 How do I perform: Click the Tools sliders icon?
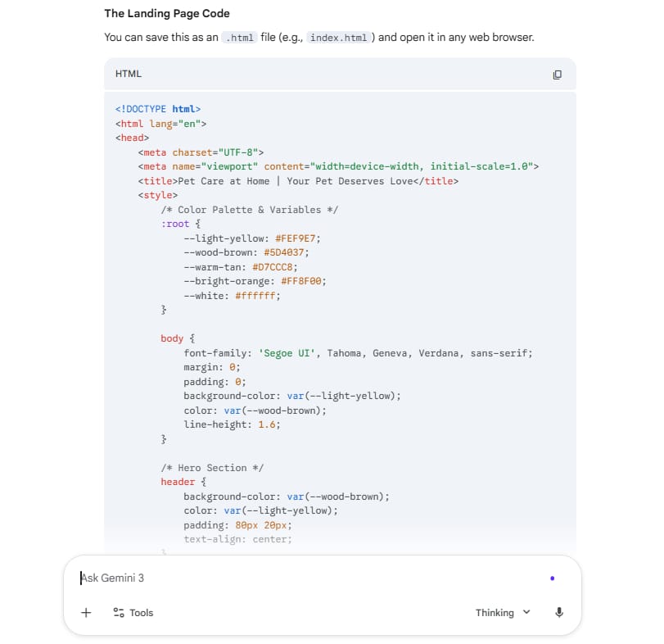click(117, 612)
